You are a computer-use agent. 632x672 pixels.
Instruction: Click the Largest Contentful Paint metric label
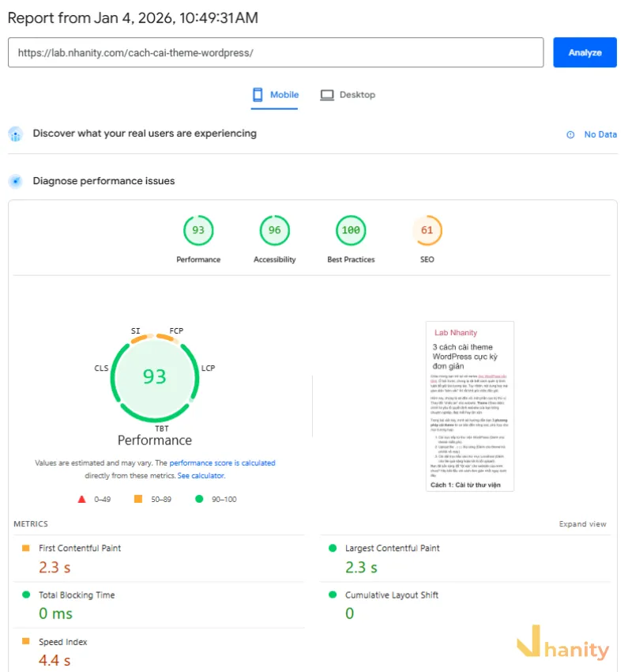(x=392, y=548)
